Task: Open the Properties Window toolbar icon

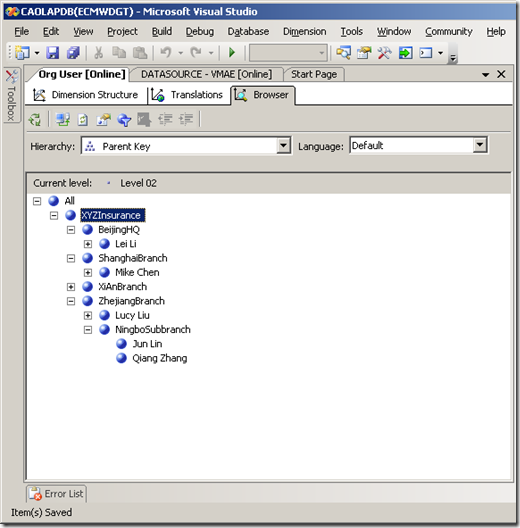Action: tap(364, 53)
